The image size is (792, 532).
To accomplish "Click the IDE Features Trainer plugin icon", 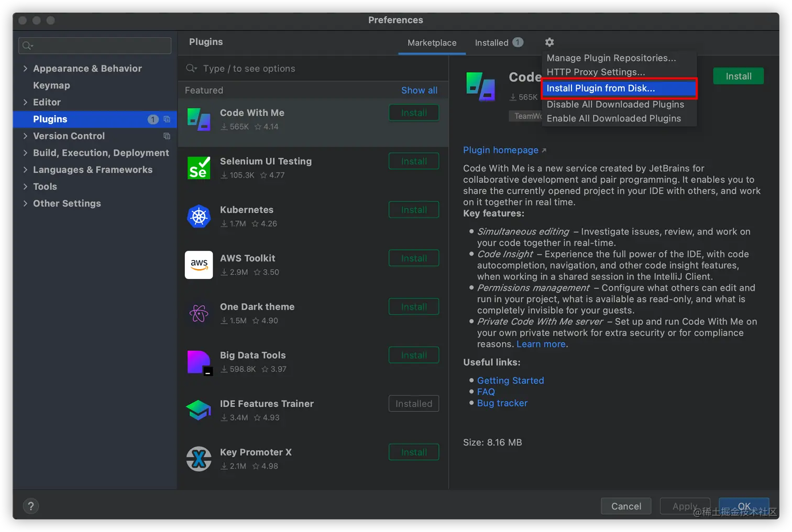I will [x=199, y=411].
